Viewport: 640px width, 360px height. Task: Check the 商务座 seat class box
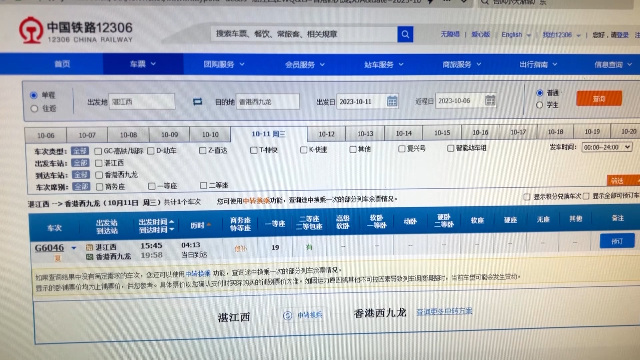point(99,187)
